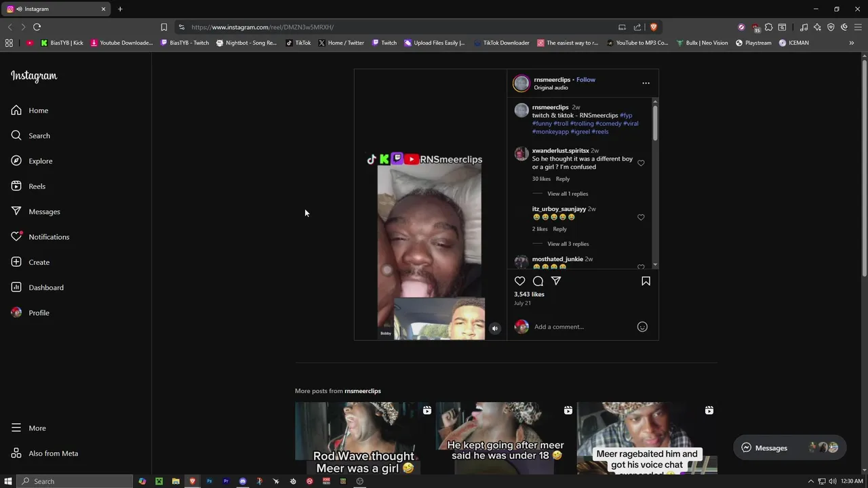Open Home / Twitter bookmark
This screenshot has height=488, width=868.
[341, 43]
